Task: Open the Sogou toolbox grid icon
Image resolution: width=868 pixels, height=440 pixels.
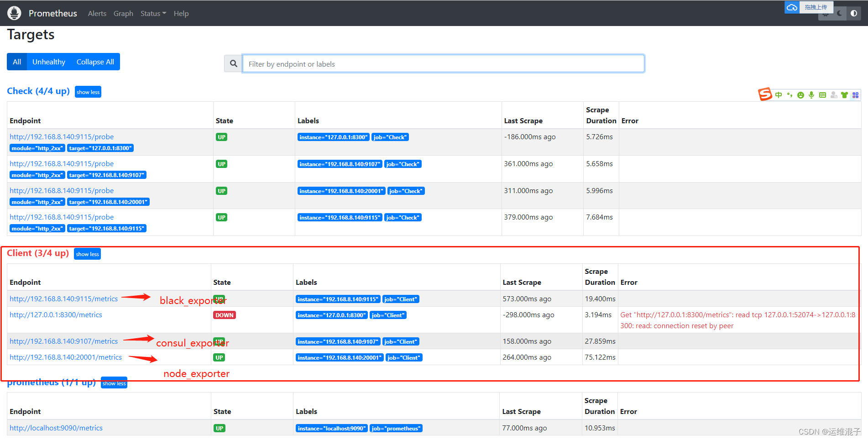Action: [x=855, y=95]
